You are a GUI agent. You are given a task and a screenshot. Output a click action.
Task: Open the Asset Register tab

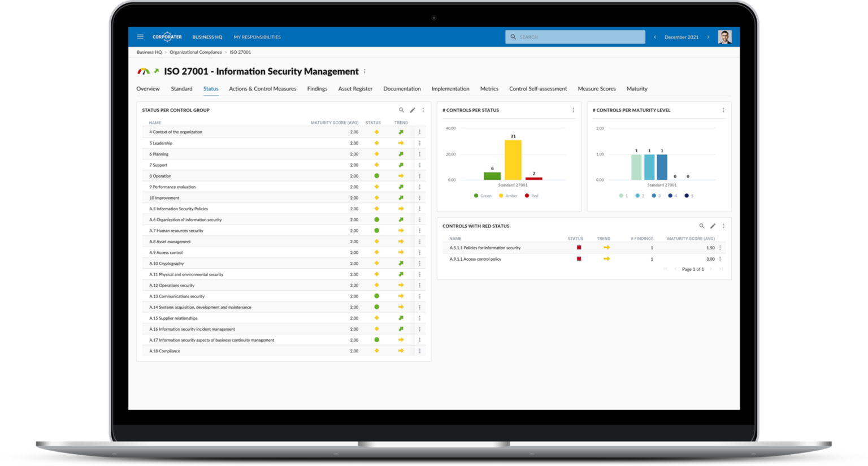[x=355, y=89]
